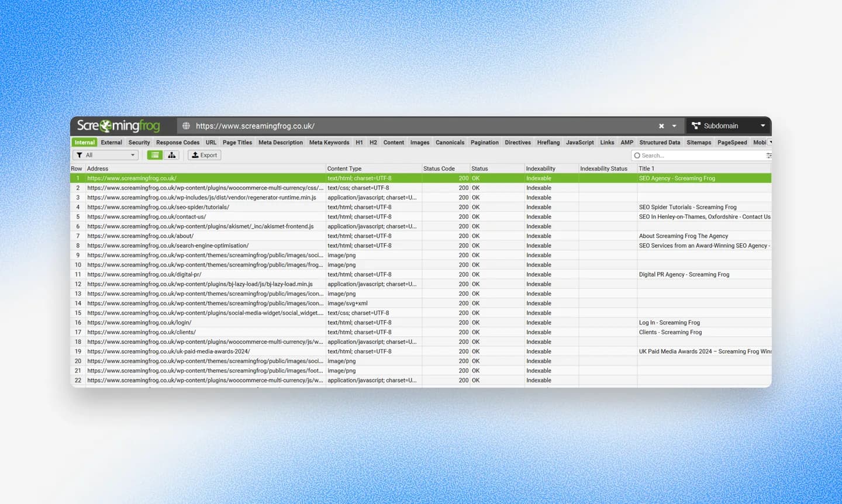
Task: Open the AMP tab
Action: click(627, 142)
